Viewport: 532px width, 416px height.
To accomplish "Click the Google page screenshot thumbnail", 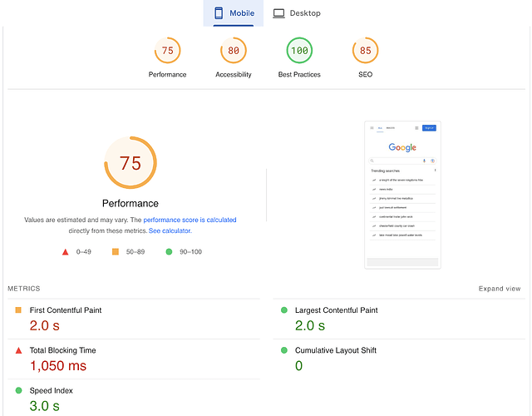I will click(x=402, y=195).
